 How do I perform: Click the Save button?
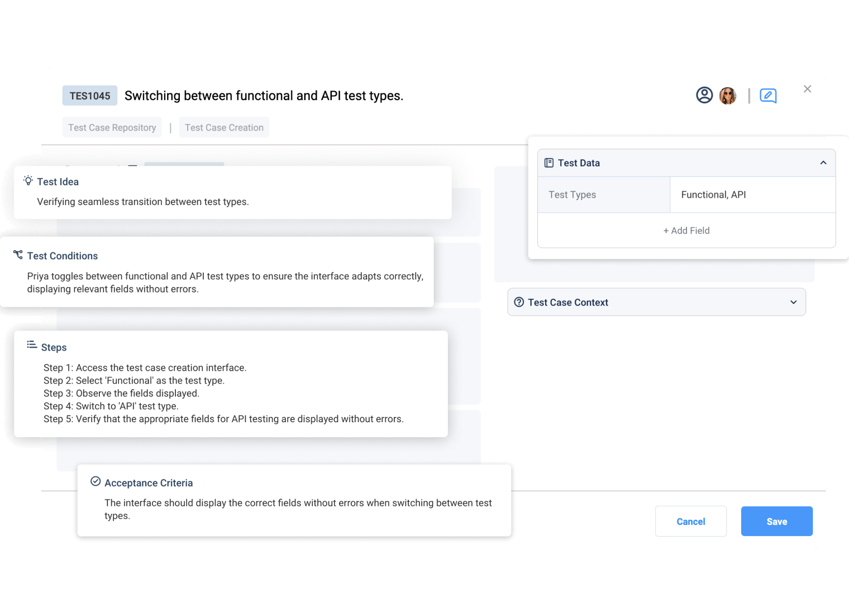coord(777,522)
